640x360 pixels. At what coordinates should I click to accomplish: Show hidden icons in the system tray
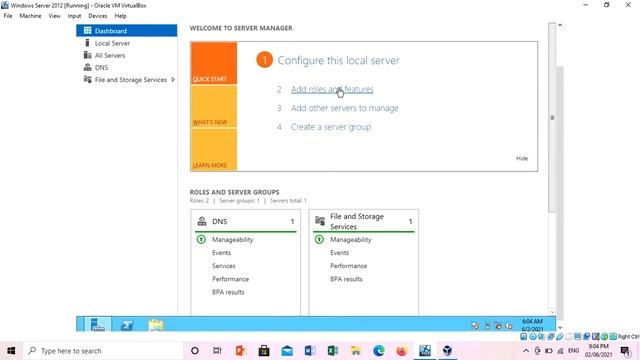[526, 351]
